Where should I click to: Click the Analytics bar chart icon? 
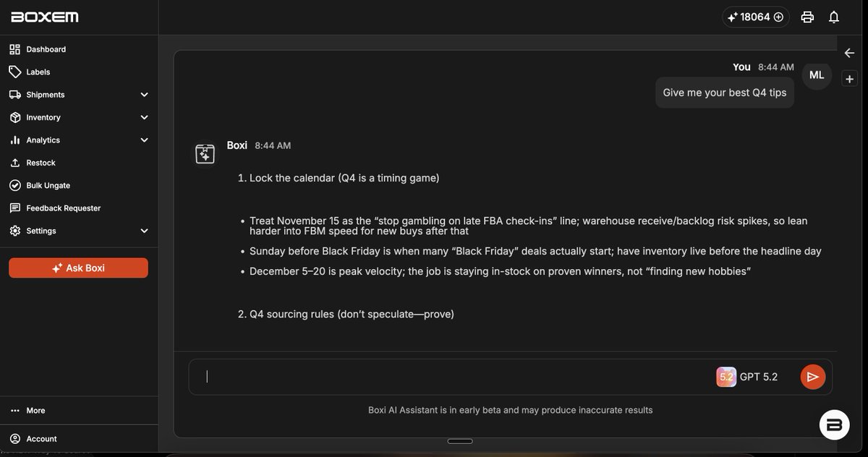tap(14, 140)
